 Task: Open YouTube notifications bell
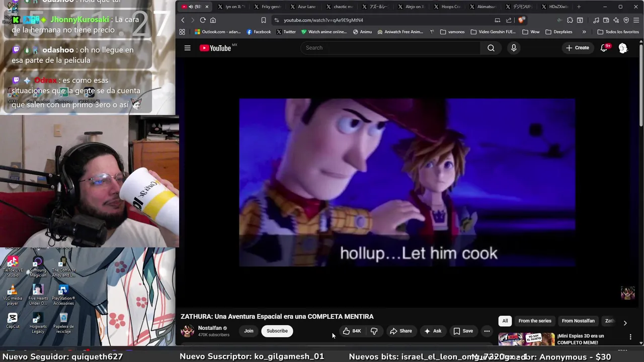pos(604,48)
